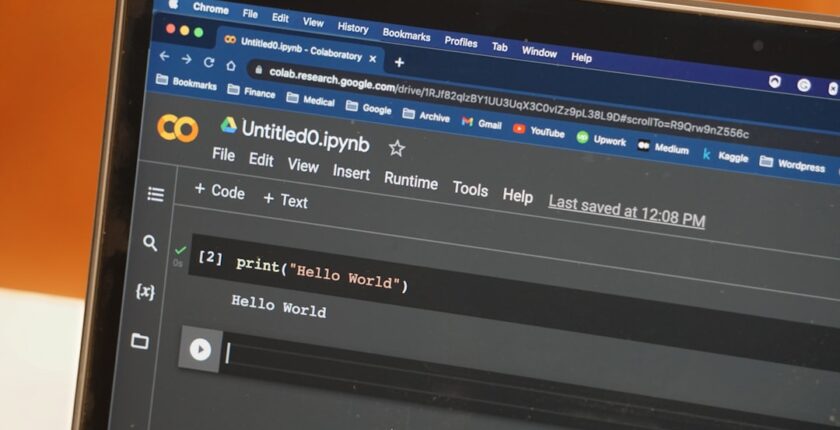Open the table of contents sidebar icon

(156, 194)
